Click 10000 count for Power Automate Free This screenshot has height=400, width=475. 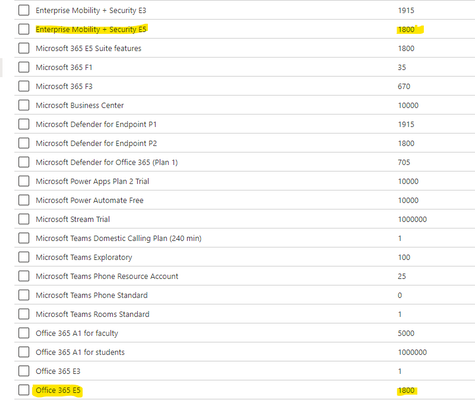tap(408, 200)
